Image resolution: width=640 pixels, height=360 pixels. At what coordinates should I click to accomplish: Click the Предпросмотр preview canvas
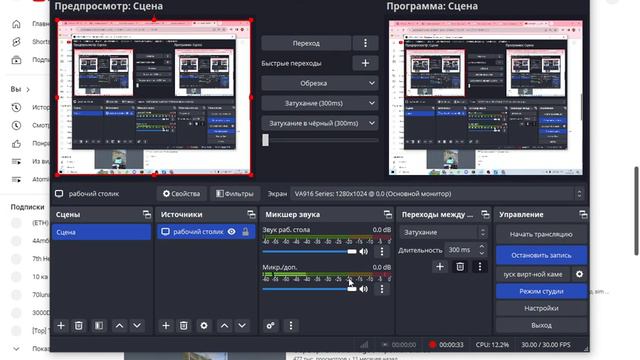click(154, 98)
